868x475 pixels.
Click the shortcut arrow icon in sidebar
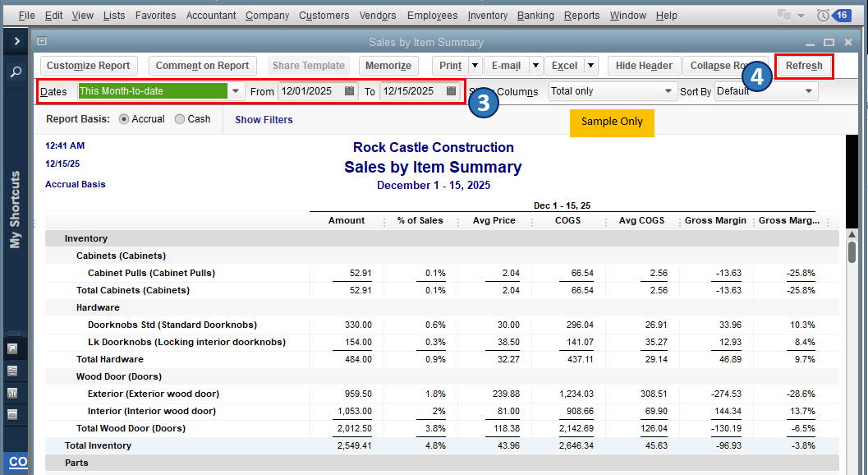click(12, 349)
